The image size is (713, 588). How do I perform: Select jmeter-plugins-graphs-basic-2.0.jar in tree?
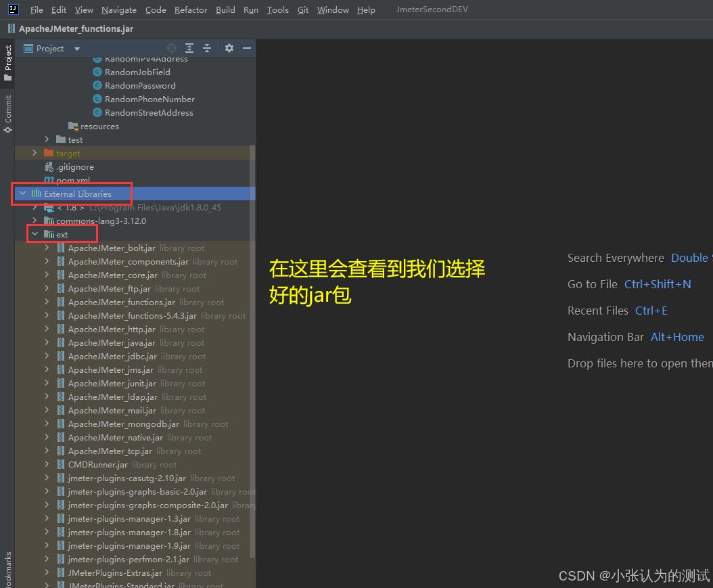click(x=137, y=492)
